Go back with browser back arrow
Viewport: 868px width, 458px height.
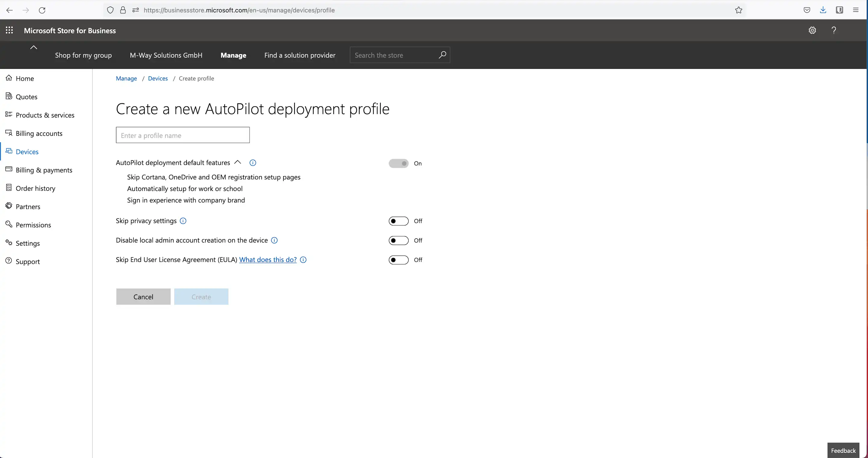(x=9, y=10)
